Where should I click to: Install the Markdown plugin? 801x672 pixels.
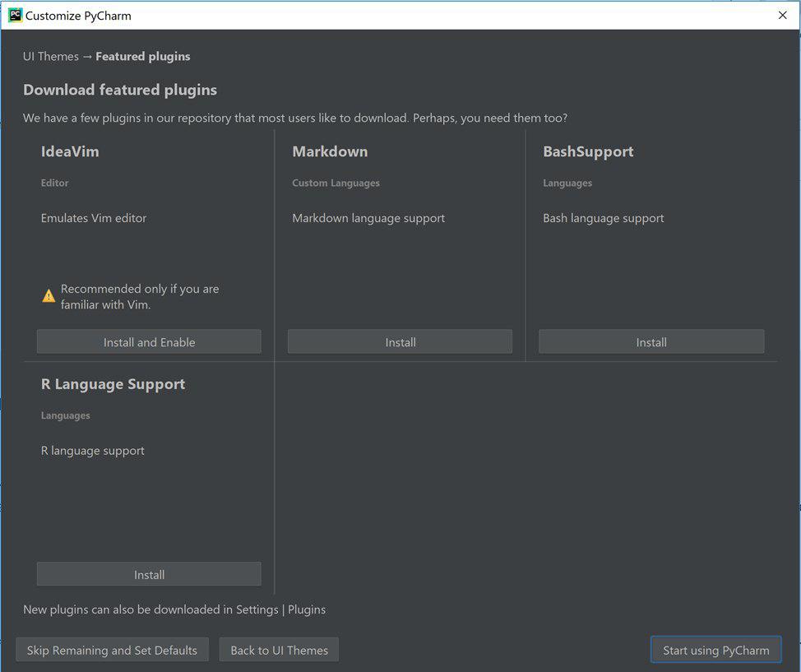[x=400, y=342]
